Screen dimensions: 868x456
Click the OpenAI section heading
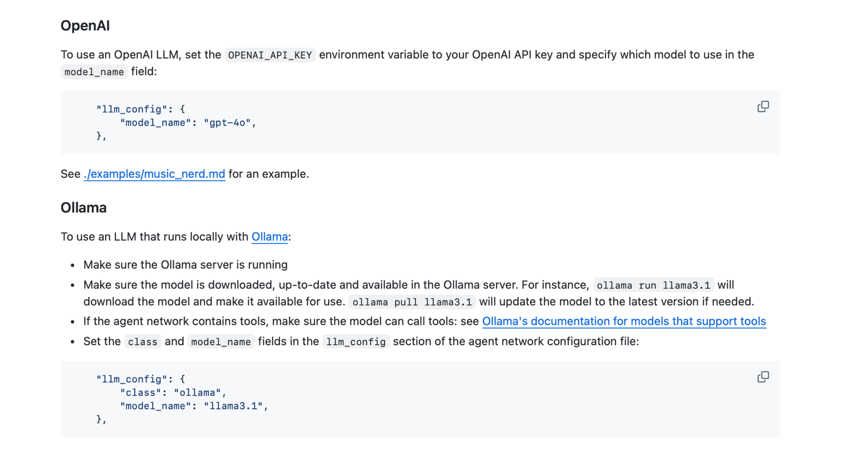pos(85,26)
